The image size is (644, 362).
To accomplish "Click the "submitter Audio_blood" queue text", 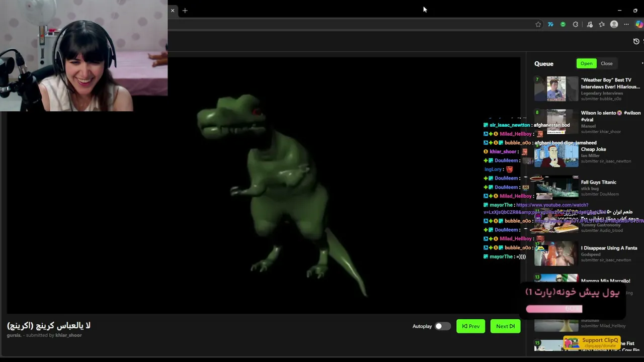I will coord(602,230).
